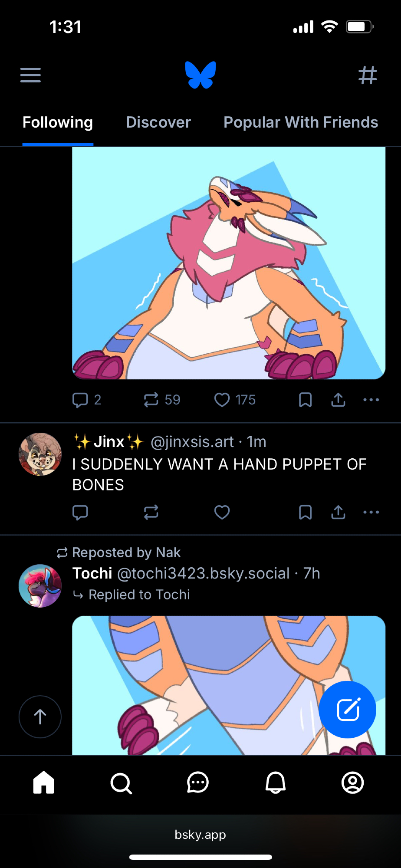
Task: Open Jinx's avatar picture
Action: tap(40, 454)
